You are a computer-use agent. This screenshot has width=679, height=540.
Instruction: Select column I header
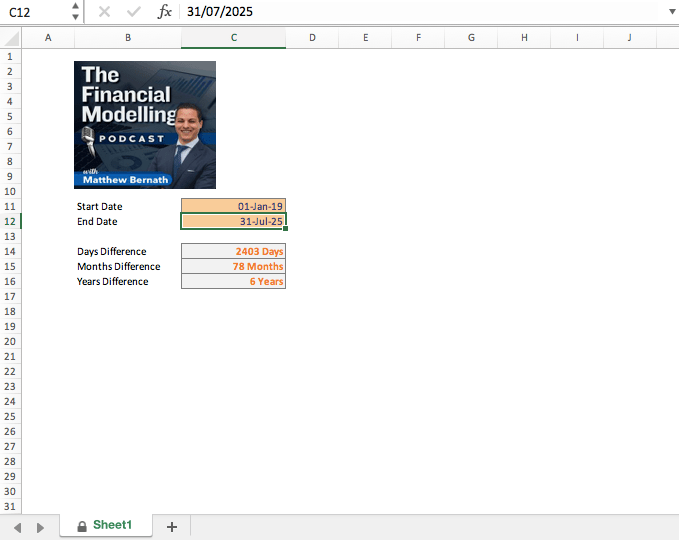[x=577, y=38]
